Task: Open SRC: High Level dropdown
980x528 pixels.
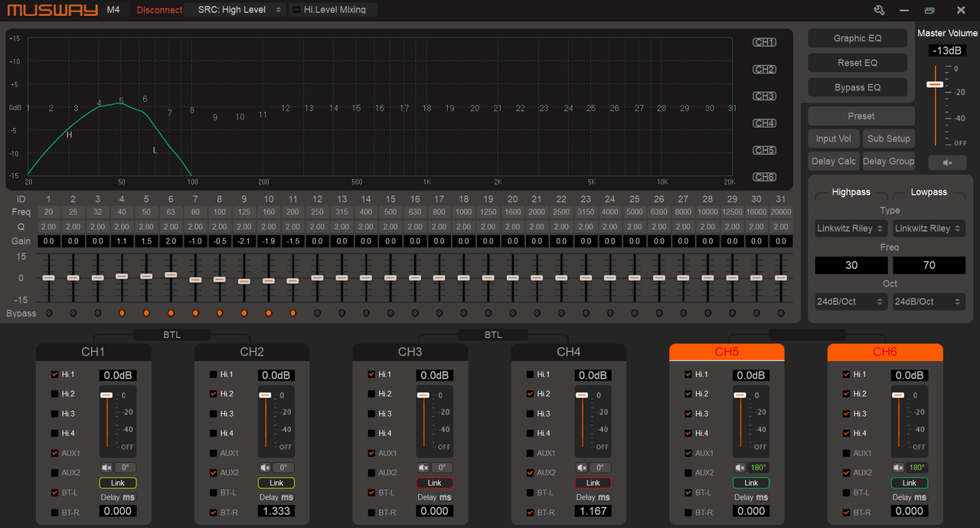Action: (x=235, y=10)
